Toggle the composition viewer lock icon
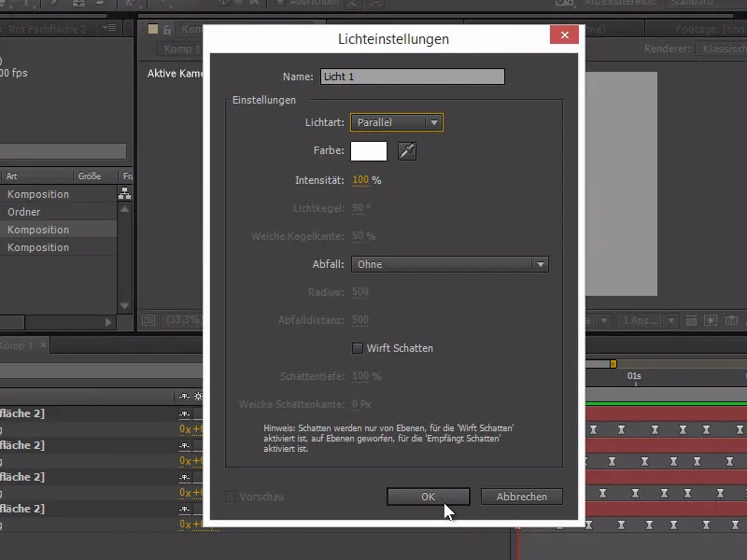 (x=167, y=30)
